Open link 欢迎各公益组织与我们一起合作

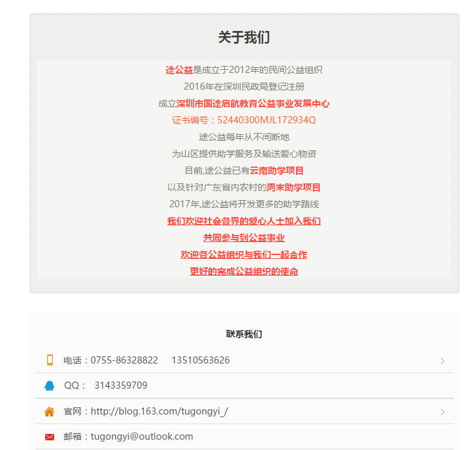(x=244, y=254)
